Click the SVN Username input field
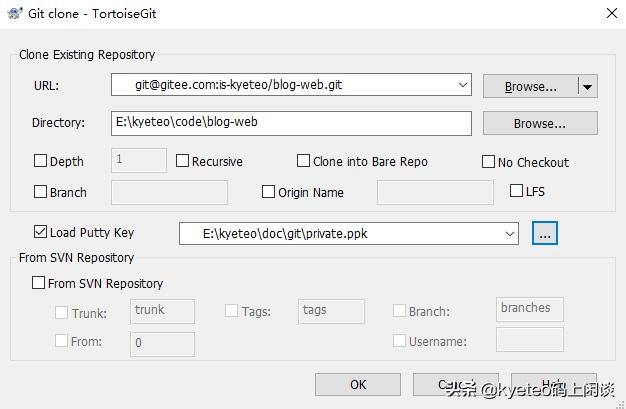Image resolution: width=626 pixels, height=409 pixels. (530, 340)
